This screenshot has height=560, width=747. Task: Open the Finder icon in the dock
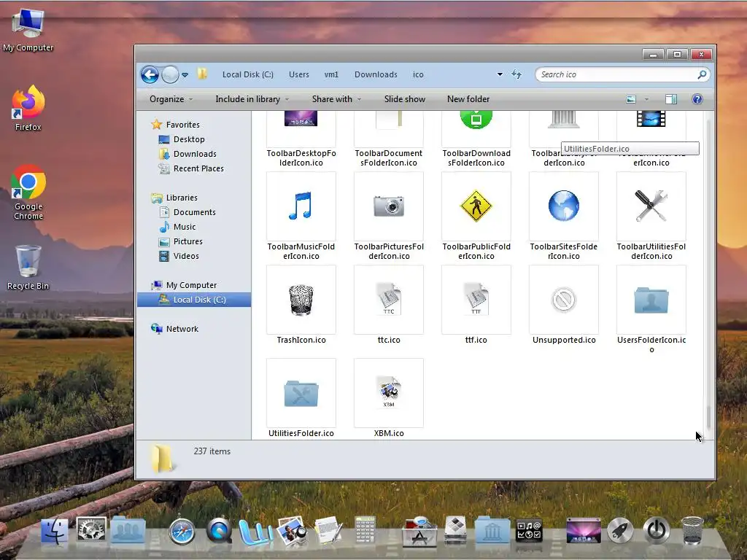coord(54,531)
